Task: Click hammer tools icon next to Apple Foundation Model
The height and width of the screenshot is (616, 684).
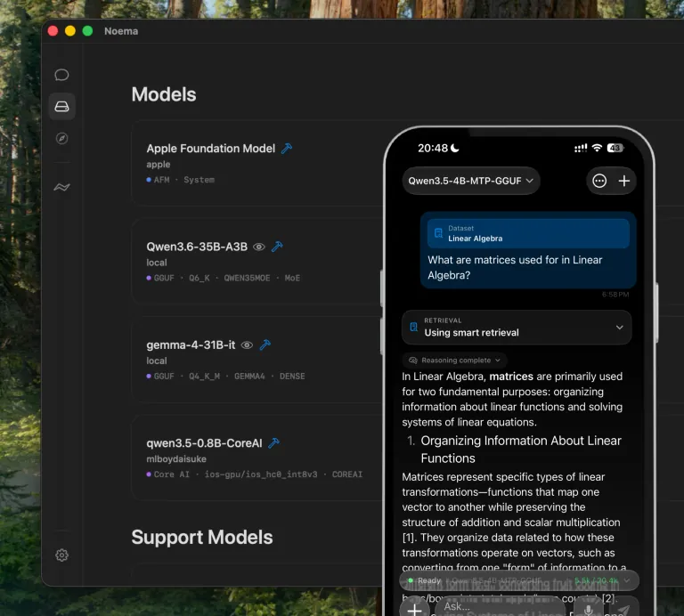Action: click(x=287, y=149)
